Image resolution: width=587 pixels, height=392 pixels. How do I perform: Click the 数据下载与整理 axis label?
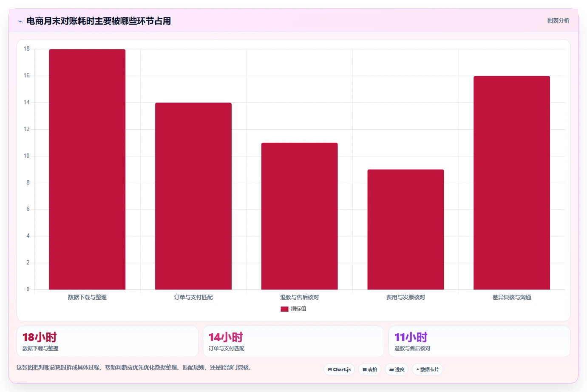(87, 297)
